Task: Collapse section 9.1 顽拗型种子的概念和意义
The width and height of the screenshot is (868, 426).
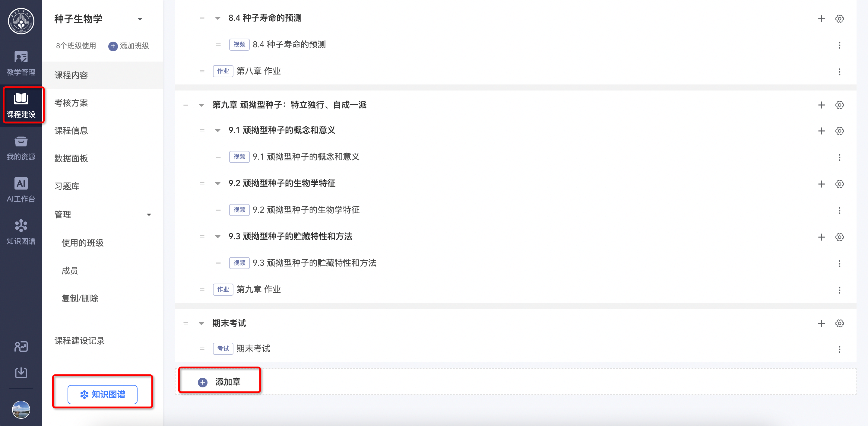Action: point(218,130)
